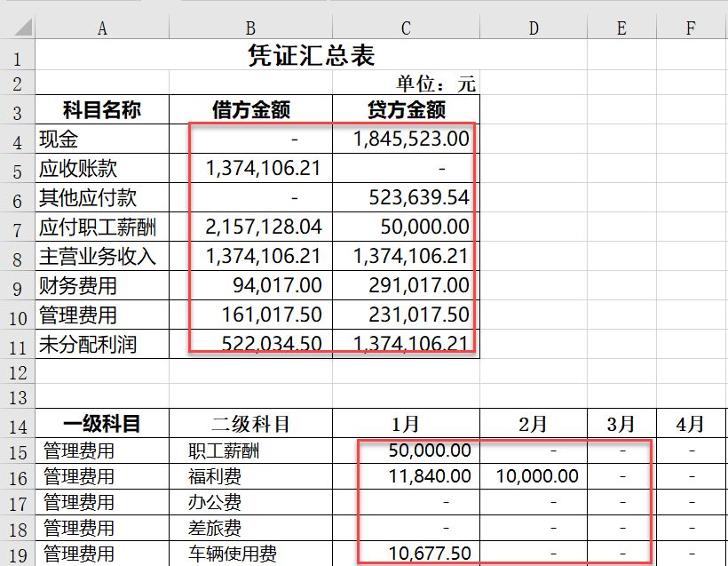Click the 科目名称 header cell
This screenshot has width=728, height=566.
(102, 109)
